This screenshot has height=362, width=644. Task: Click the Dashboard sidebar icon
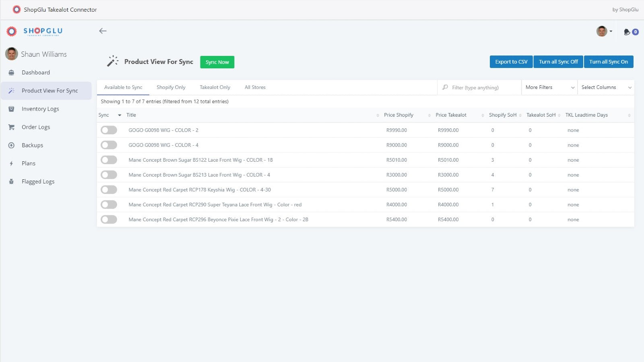click(x=11, y=73)
